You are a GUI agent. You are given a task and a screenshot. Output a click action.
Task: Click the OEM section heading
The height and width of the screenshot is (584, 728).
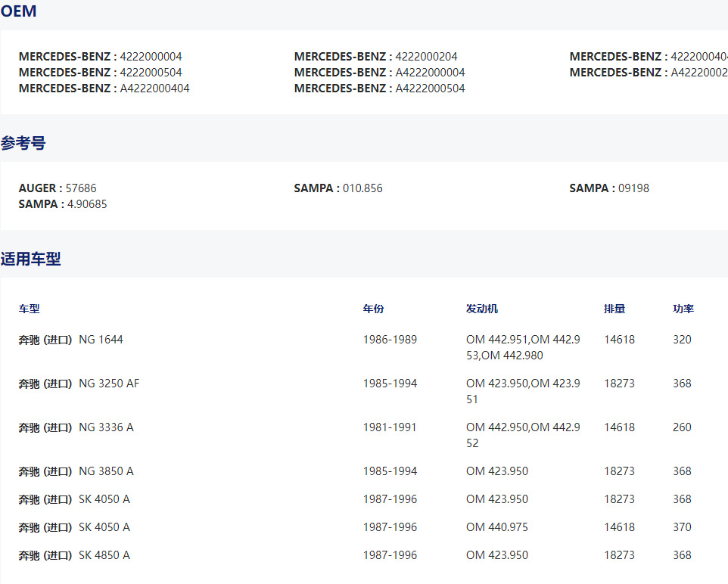19,11
